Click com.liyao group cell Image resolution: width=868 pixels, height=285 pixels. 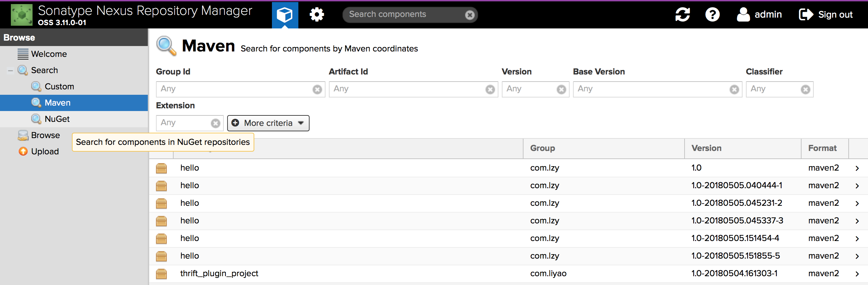pyautogui.click(x=548, y=273)
